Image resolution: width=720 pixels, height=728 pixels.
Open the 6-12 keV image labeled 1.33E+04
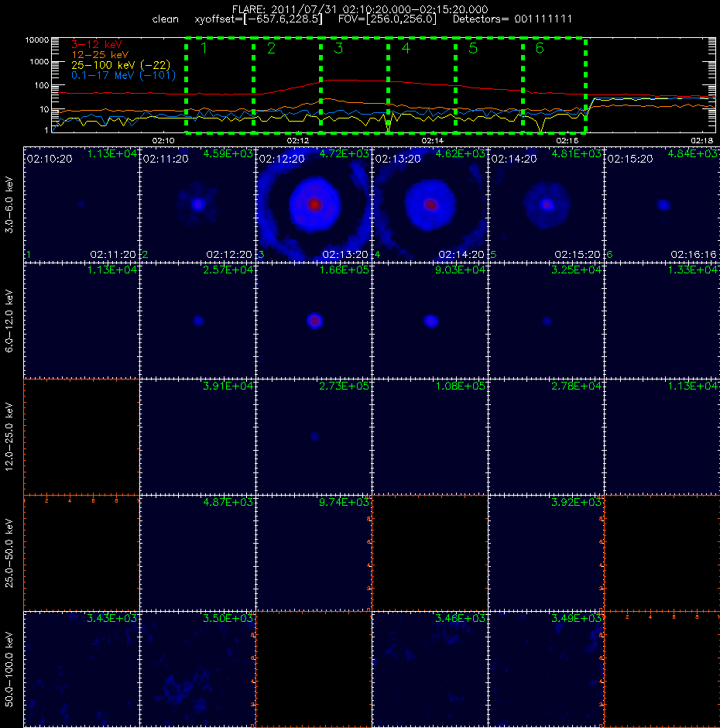click(662, 321)
